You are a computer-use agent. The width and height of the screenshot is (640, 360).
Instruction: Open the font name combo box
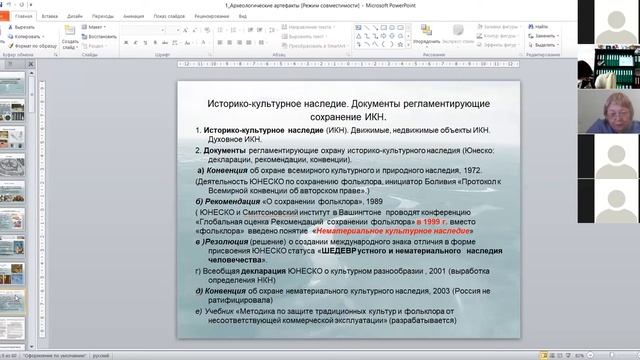(x=143, y=30)
